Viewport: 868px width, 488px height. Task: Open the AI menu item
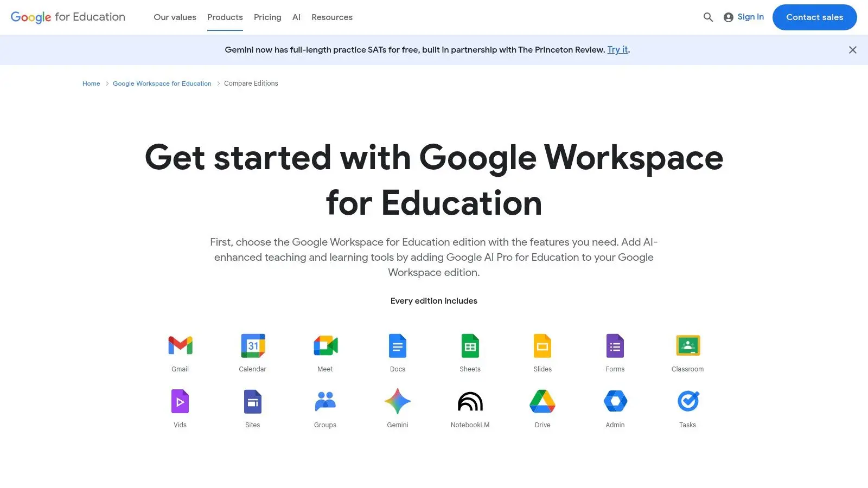(x=296, y=17)
